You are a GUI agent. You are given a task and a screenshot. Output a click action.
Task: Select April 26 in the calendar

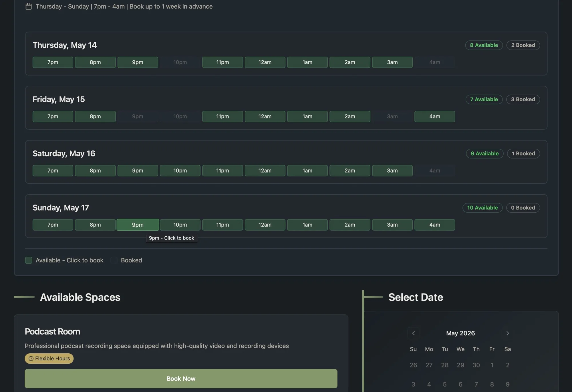413,365
